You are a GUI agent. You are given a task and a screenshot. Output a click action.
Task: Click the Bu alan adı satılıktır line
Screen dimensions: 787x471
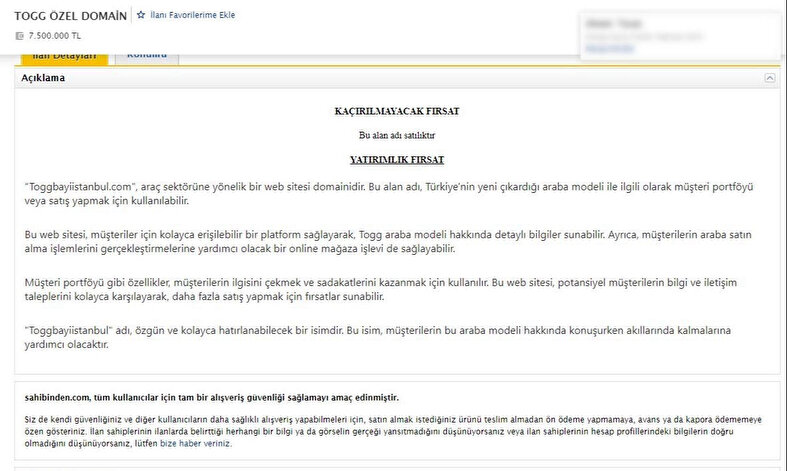coord(397,135)
